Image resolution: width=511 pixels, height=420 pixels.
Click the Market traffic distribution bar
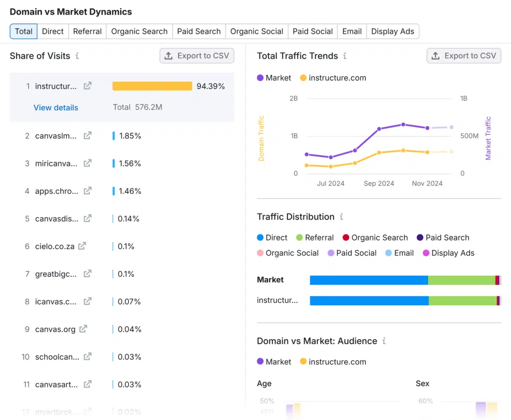tap(405, 280)
